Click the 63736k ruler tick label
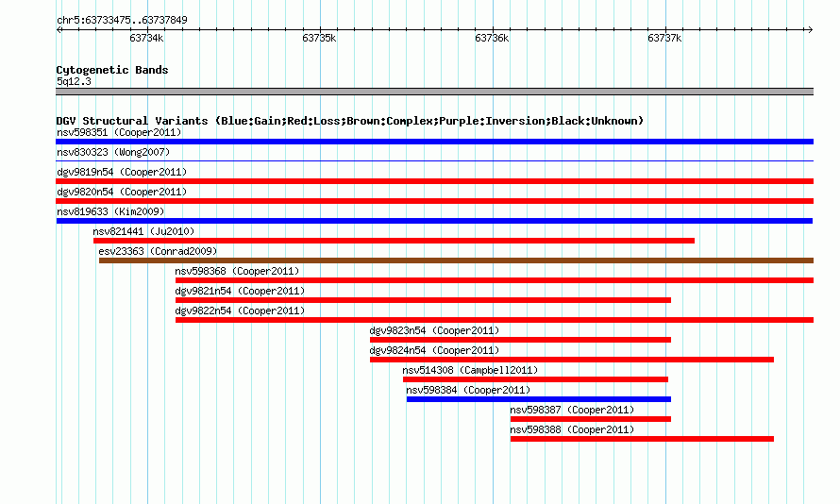 (492, 38)
